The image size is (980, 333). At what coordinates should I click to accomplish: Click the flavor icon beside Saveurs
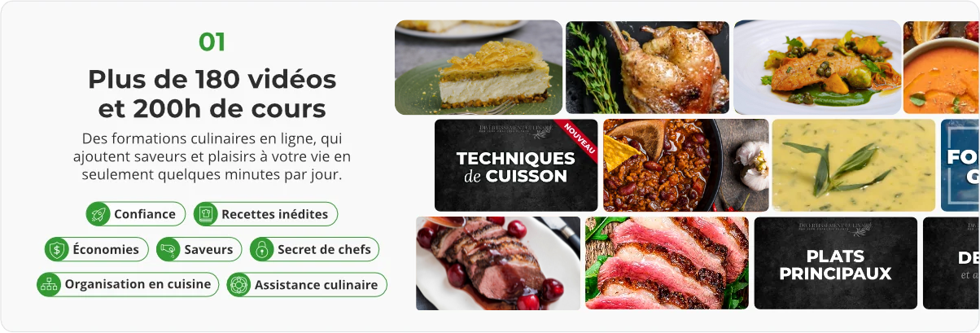pos(168,249)
